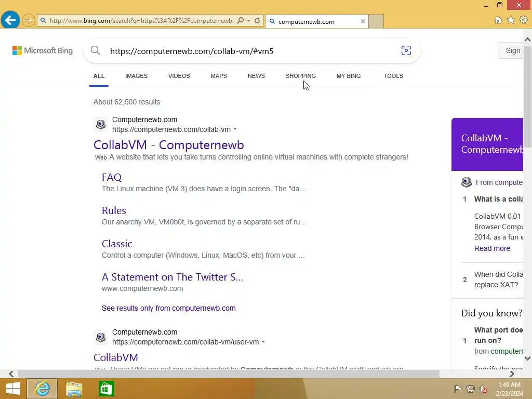Click the first Computernewb.com result favicon
This screenshot has width=532, height=399.
[101, 125]
